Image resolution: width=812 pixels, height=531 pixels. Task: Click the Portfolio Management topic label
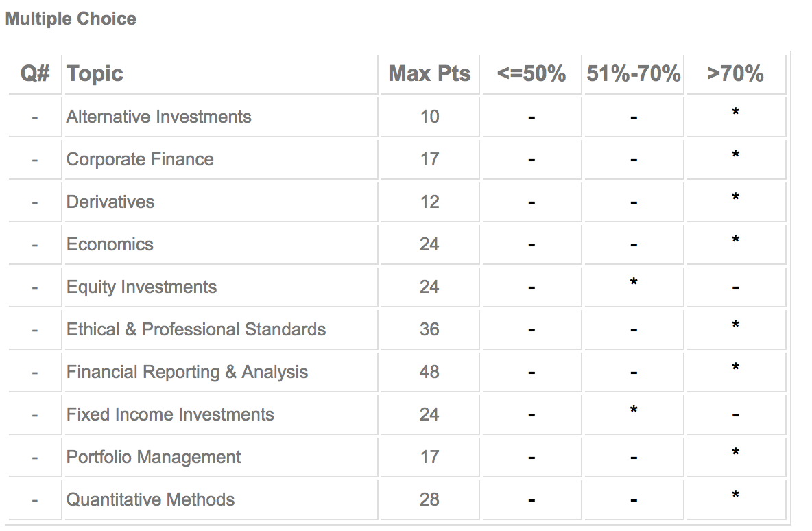click(x=154, y=457)
